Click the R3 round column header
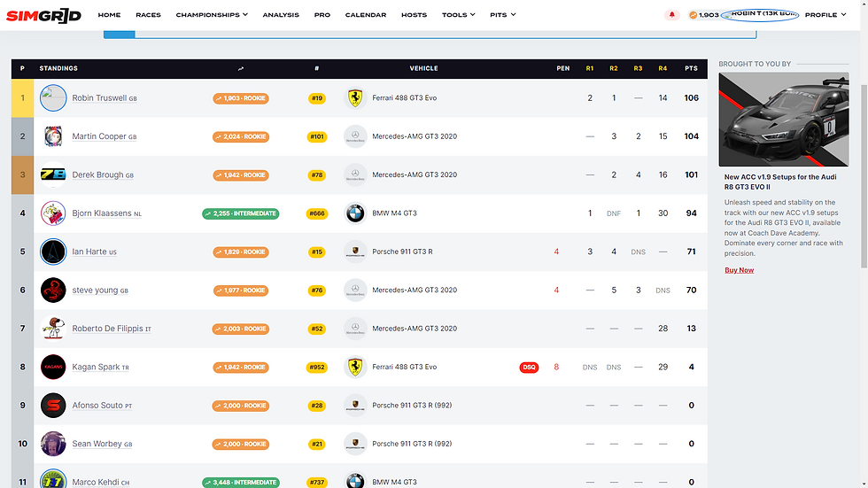 point(638,68)
